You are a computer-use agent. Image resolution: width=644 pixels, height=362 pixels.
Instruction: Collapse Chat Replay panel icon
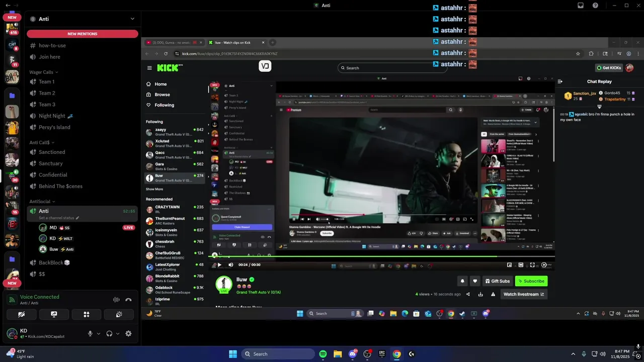pyautogui.click(x=560, y=81)
